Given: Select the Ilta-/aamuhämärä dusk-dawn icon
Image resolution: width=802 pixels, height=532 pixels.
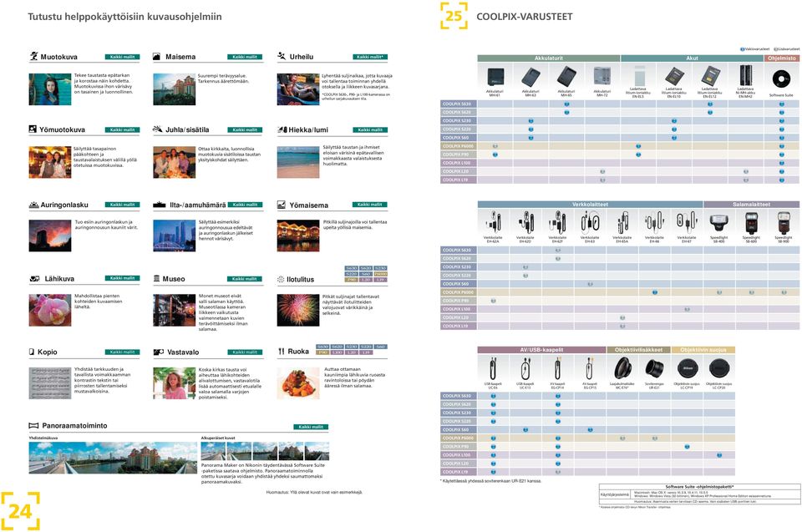Looking at the screenshot, I should pyautogui.click(x=159, y=205).
